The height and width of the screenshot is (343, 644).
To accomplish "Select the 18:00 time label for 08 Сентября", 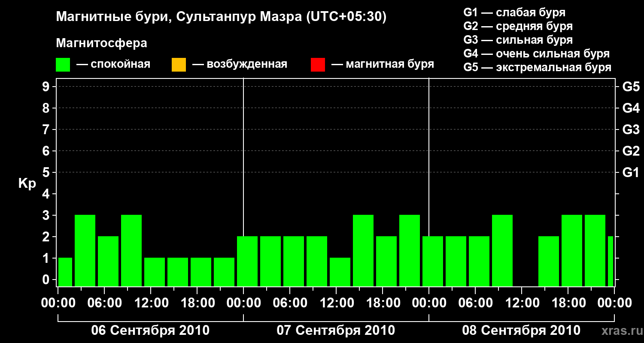I will pos(568,303).
